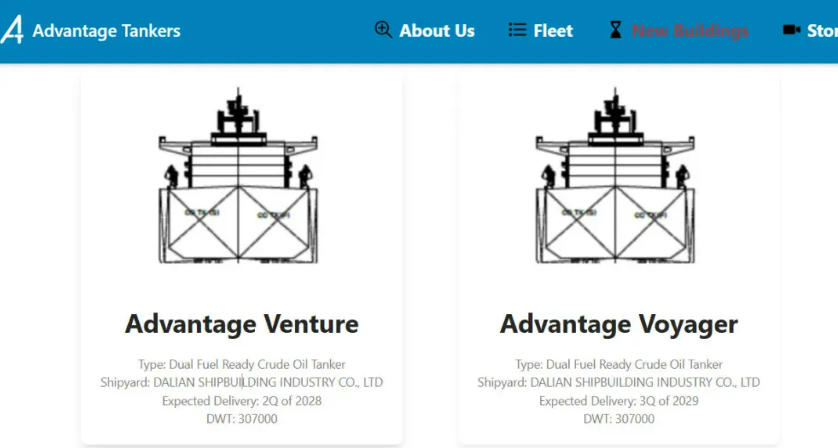
Task: Click the Advantage Venture ship drawing
Action: [x=240, y=178]
